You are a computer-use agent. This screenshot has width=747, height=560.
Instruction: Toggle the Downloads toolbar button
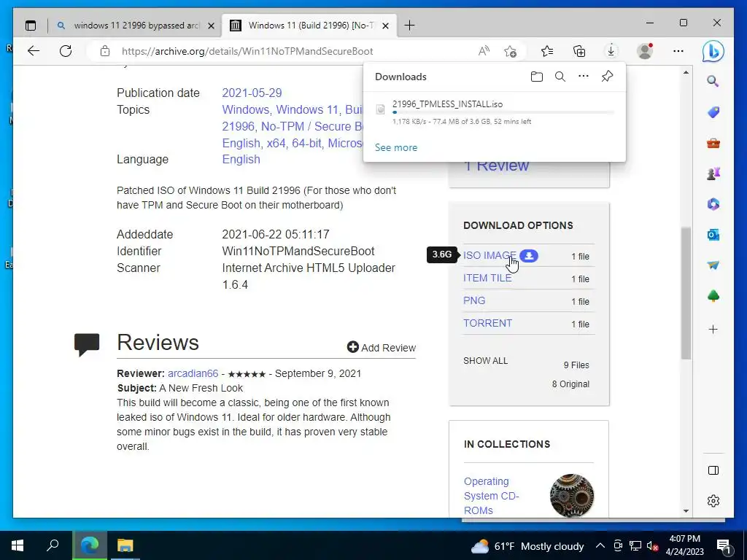611,51
